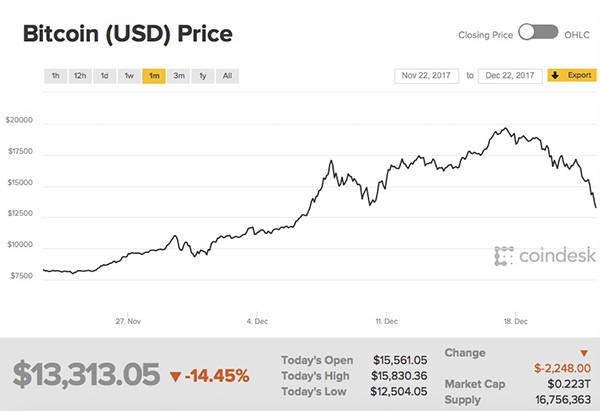Screen dimensions: 600x411
Task: Open the Nov 22, 2017 start date field
Action: tap(429, 75)
